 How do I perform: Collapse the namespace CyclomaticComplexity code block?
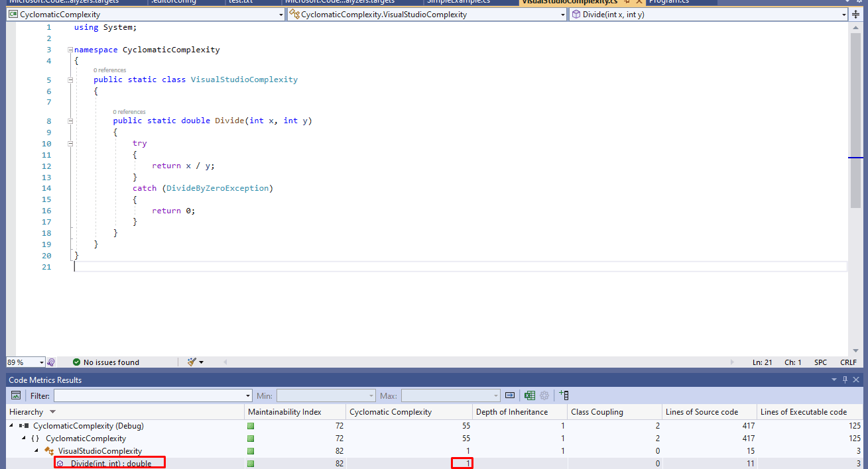click(70, 50)
